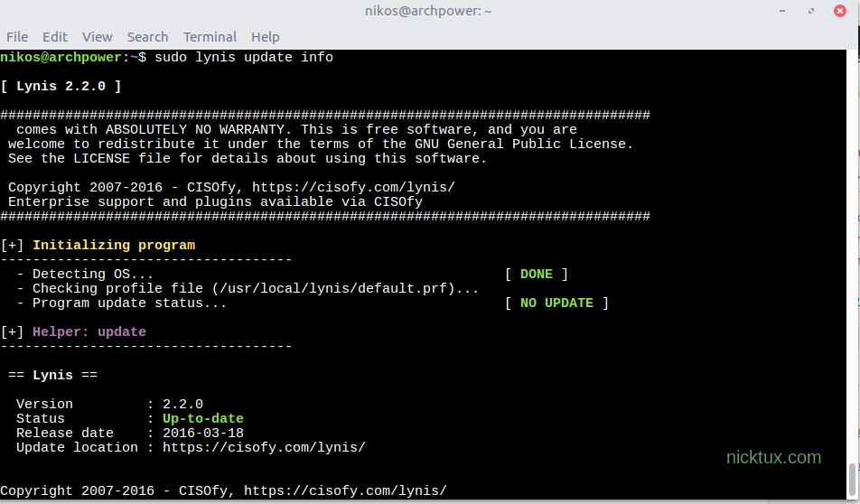The image size is (860, 504).
Task: Click the green Up-to-date status text
Action: 203,419
